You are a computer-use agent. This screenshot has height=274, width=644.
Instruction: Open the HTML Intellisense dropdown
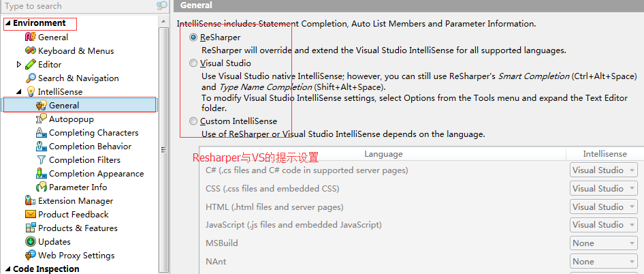tap(603, 207)
